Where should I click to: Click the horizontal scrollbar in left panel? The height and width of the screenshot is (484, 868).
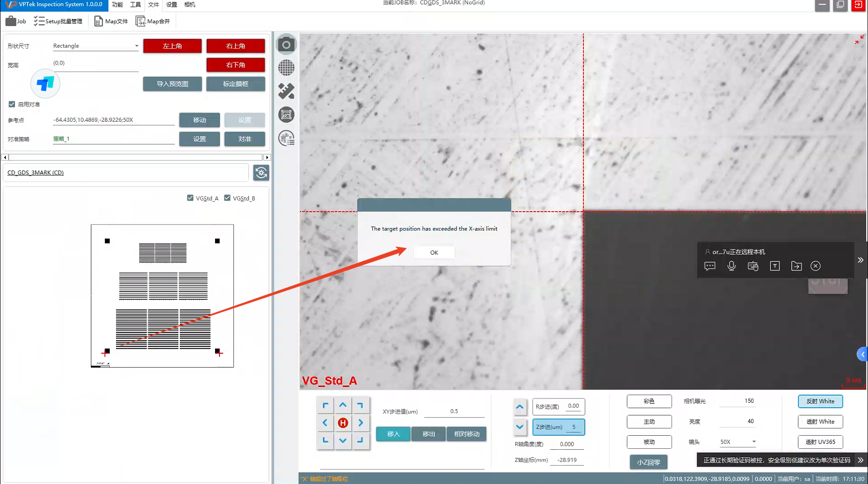click(135, 157)
